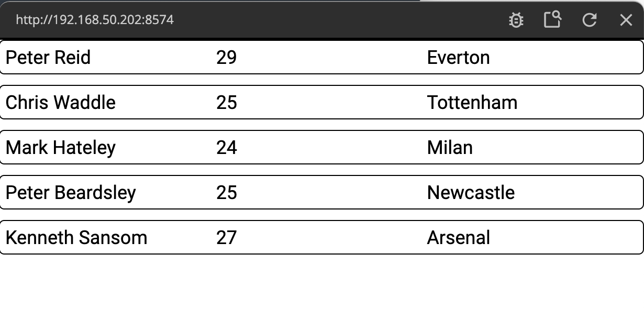Click the Everton club cell

[458, 57]
